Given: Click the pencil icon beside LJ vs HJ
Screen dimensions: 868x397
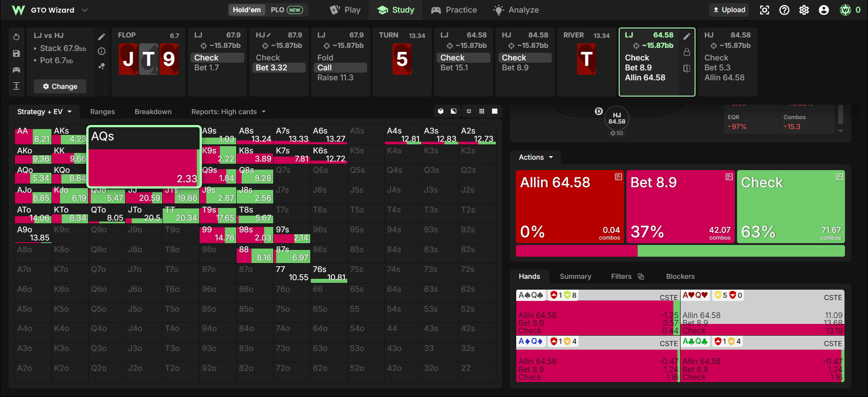Looking at the screenshot, I should pos(102,37).
